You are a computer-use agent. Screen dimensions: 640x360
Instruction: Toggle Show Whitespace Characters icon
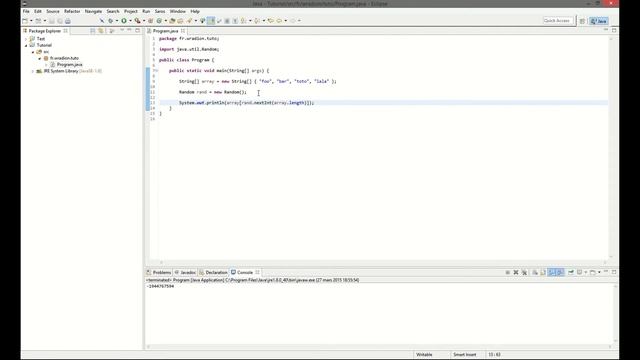coord(235,21)
